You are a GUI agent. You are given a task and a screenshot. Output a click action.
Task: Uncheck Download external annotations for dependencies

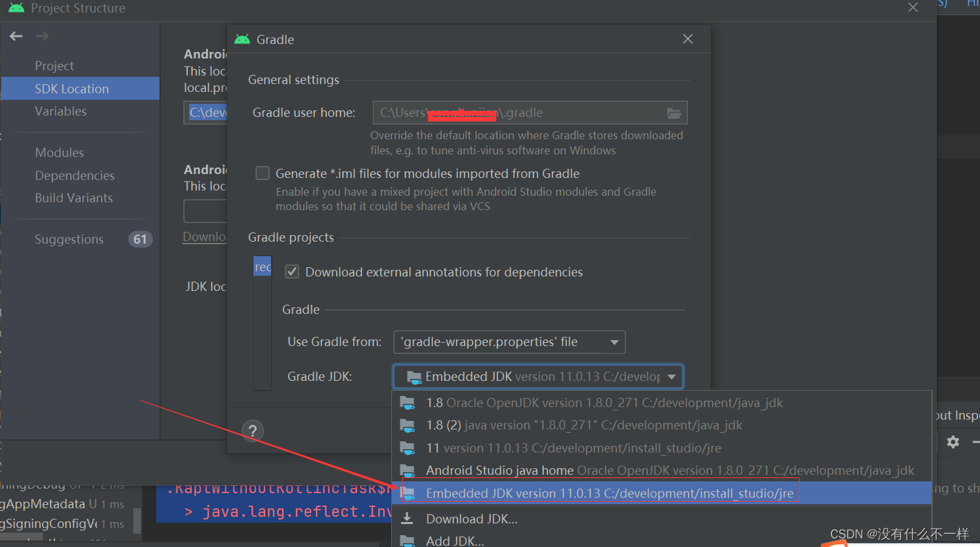click(x=292, y=272)
